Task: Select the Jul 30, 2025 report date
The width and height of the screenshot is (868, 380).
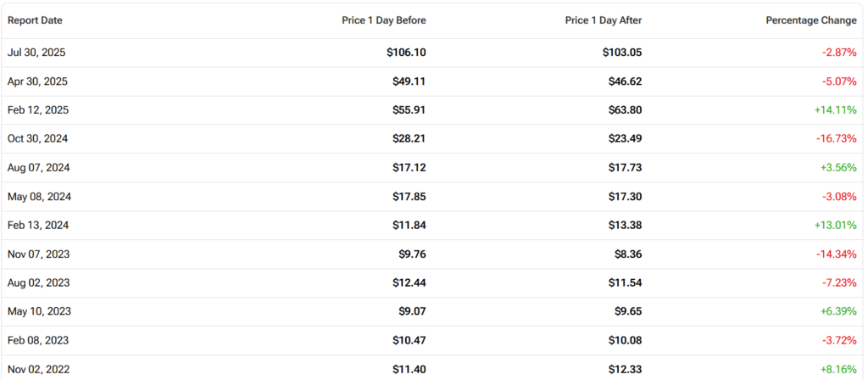Action: pyautogui.click(x=36, y=53)
